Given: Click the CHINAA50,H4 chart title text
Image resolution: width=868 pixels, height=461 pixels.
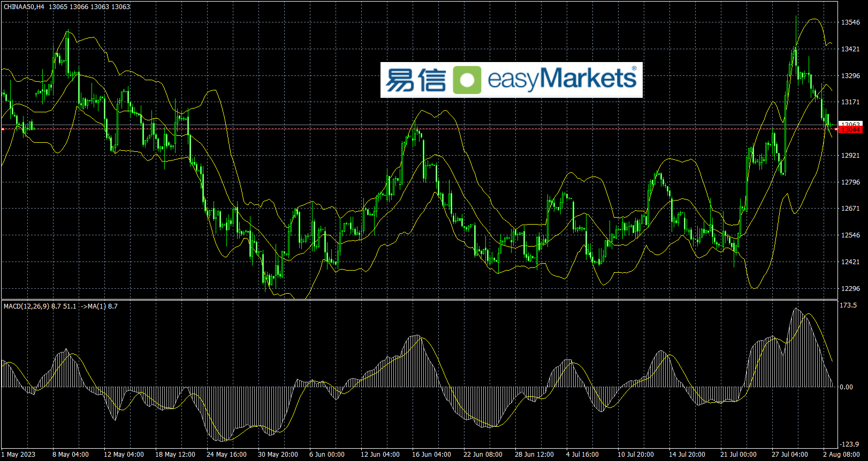Looking at the screenshot, I should [x=24, y=7].
